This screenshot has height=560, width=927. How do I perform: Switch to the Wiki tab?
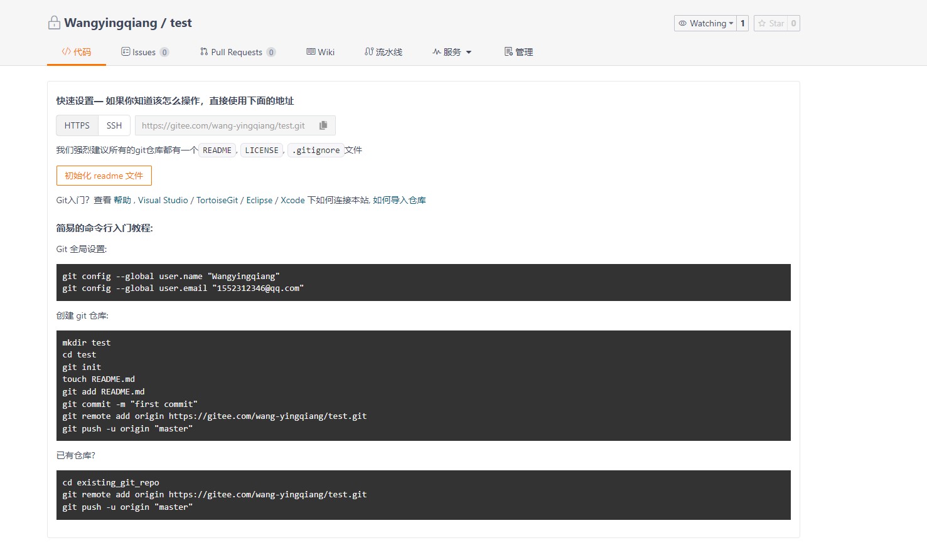[x=321, y=52]
